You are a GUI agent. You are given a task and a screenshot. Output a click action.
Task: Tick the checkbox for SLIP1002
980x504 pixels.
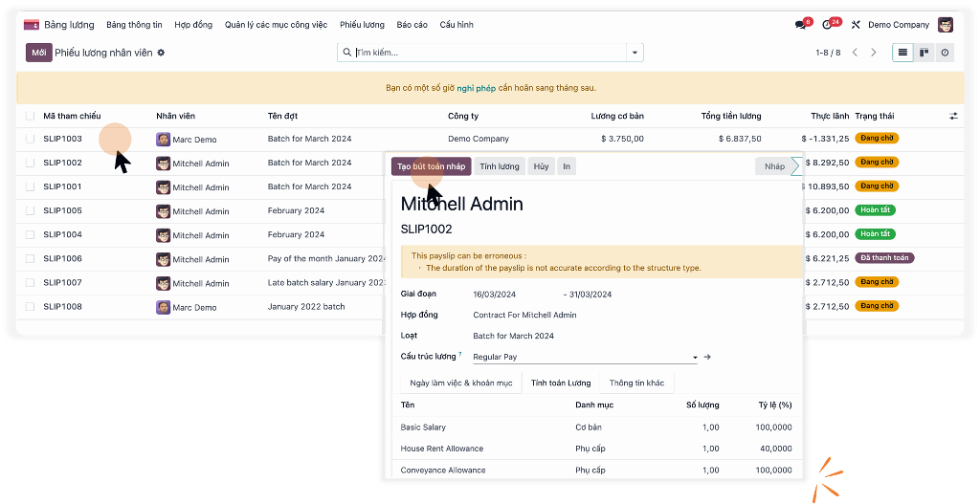30,163
